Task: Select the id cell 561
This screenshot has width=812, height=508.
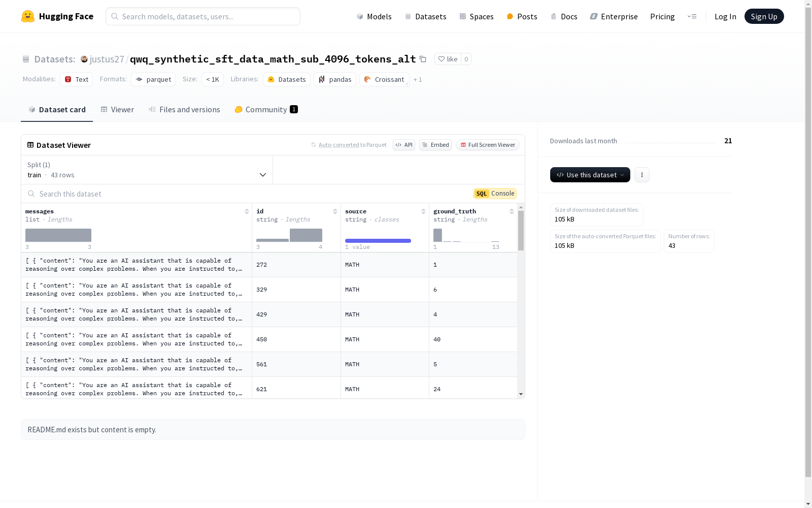Action: click(x=296, y=364)
